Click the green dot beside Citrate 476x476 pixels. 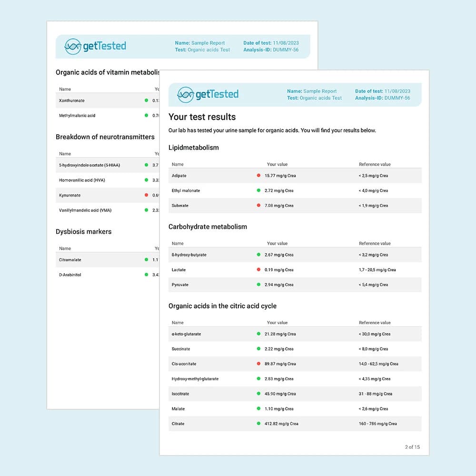click(x=258, y=424)
